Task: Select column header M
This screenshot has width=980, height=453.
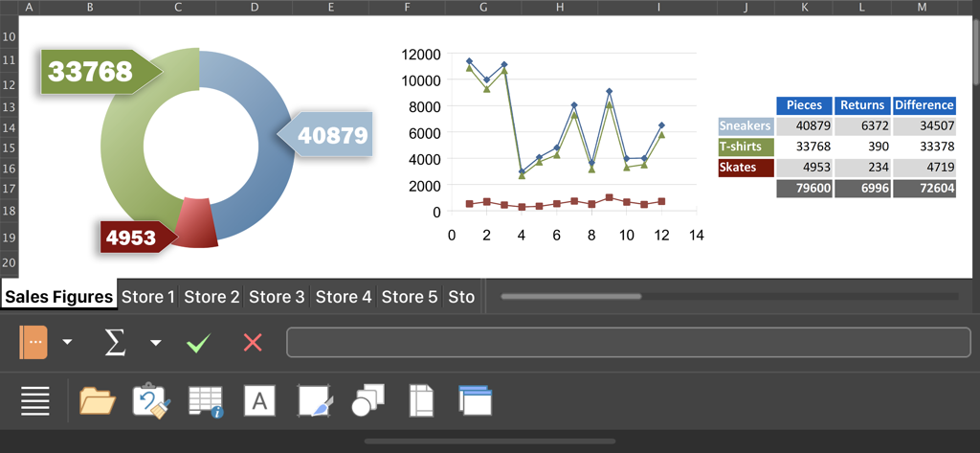Action: 923,8
